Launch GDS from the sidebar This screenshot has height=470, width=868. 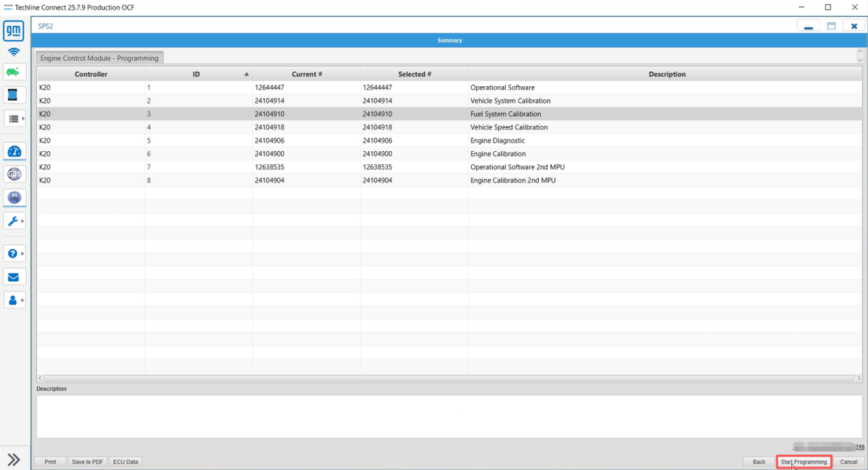[14, 174]
